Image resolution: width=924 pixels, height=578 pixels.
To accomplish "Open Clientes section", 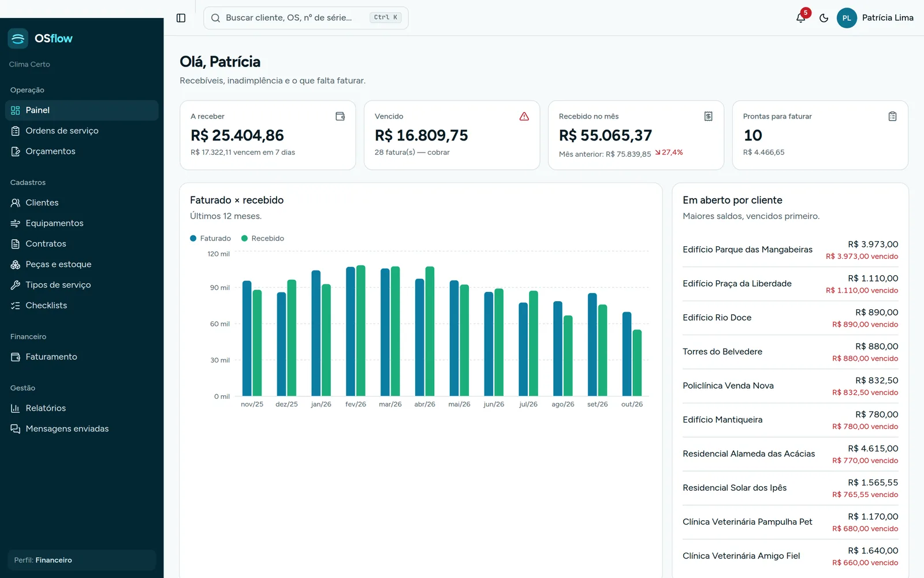I will point(81,203).
